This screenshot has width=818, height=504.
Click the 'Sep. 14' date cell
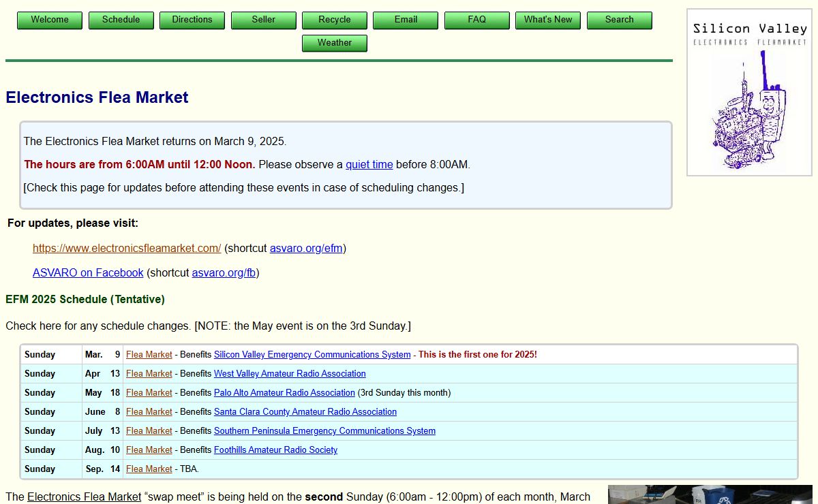pyautogui.click(x=102, y=469)
